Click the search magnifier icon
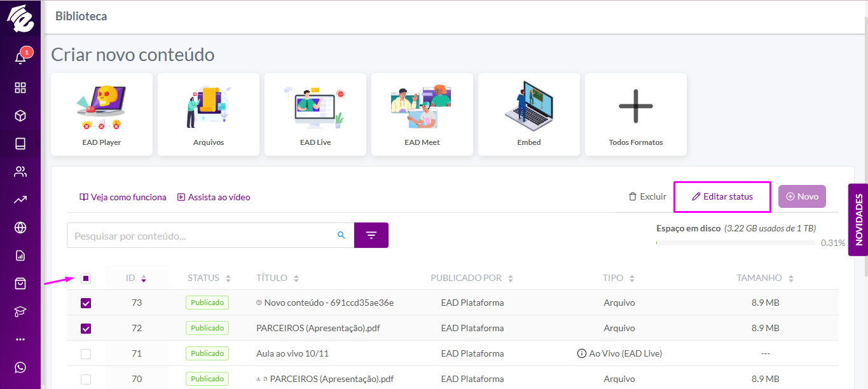This screenshot has width=868, height=389. 341,235
